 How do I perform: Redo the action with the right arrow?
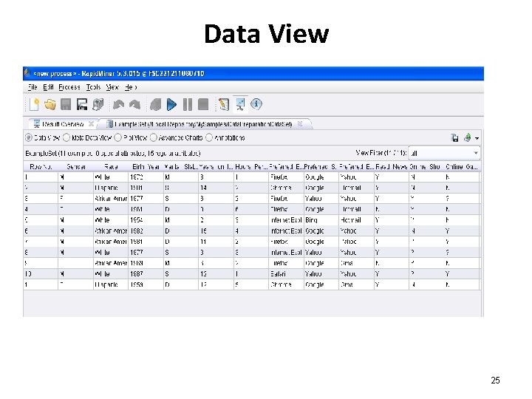pos(134,104)
